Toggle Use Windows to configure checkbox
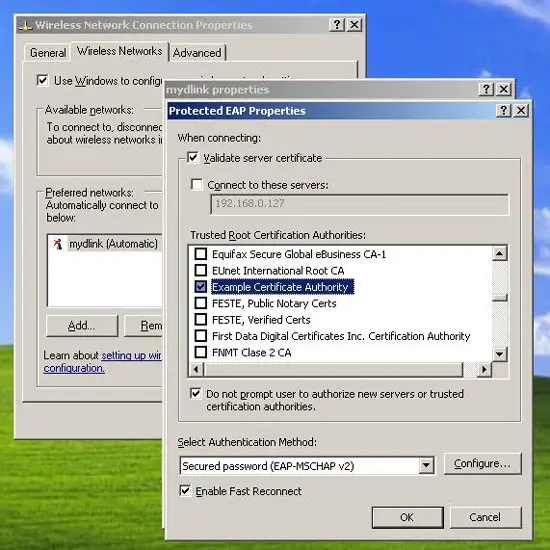The image size is (550, 550). click(42, 80)
